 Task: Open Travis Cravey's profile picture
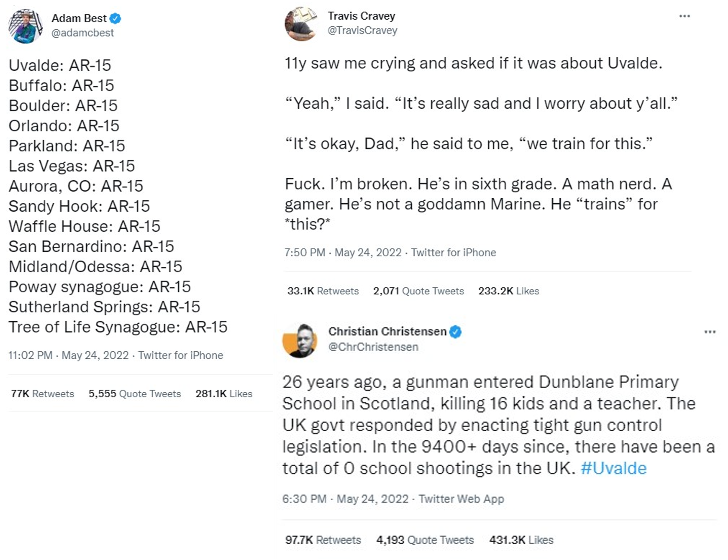301,24
